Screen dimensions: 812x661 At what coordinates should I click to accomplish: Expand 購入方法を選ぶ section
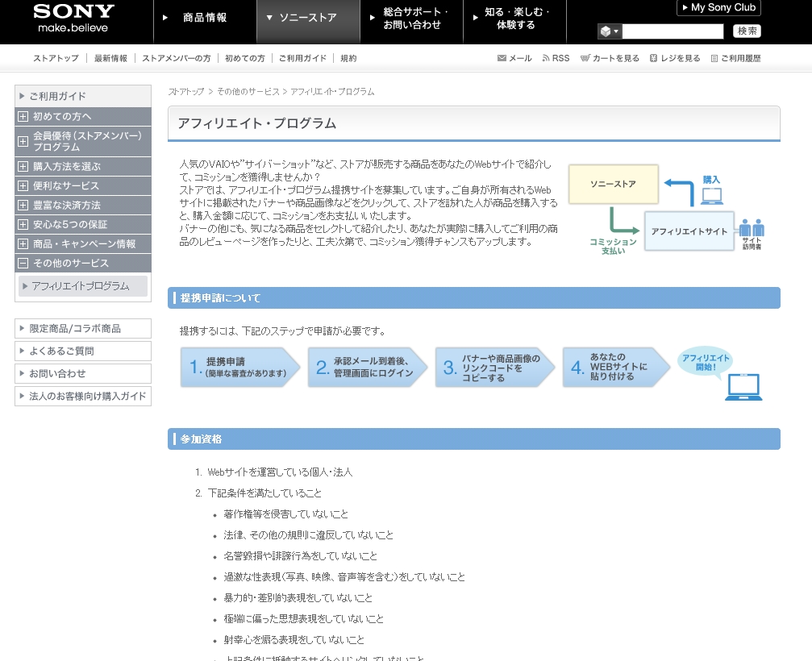pyautogui.click(x=83, y=167)
